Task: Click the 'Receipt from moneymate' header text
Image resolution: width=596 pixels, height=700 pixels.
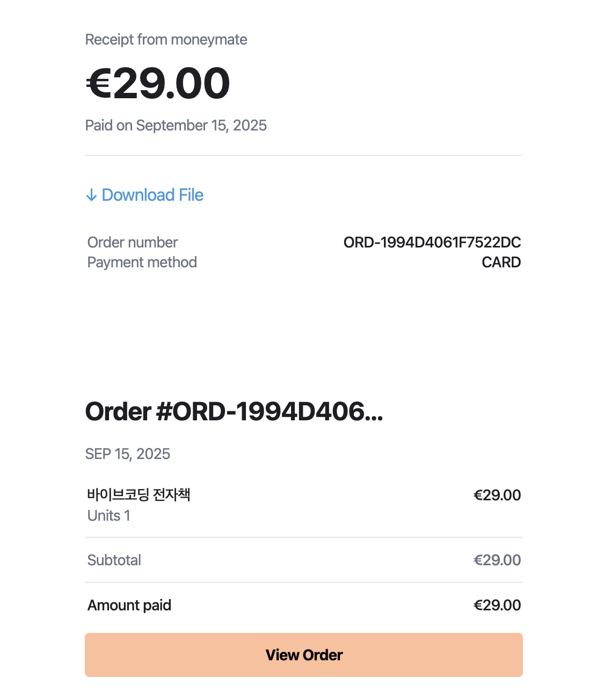Action: [166, 40]
